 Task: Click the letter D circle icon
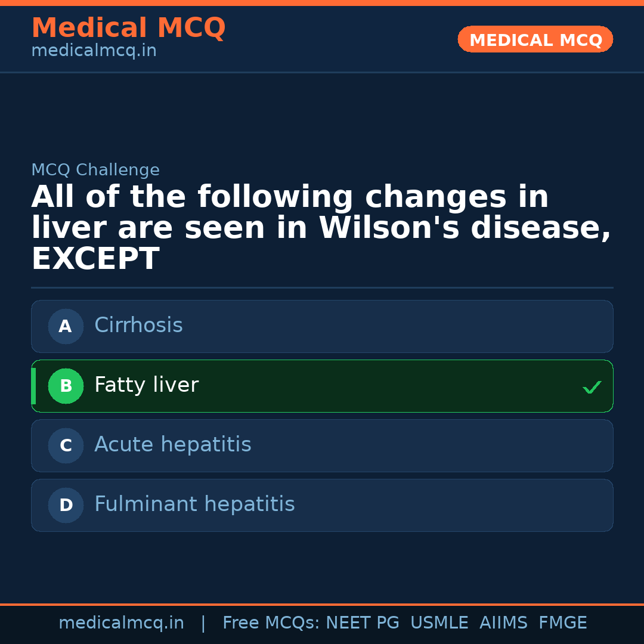(x=66, y=505)
